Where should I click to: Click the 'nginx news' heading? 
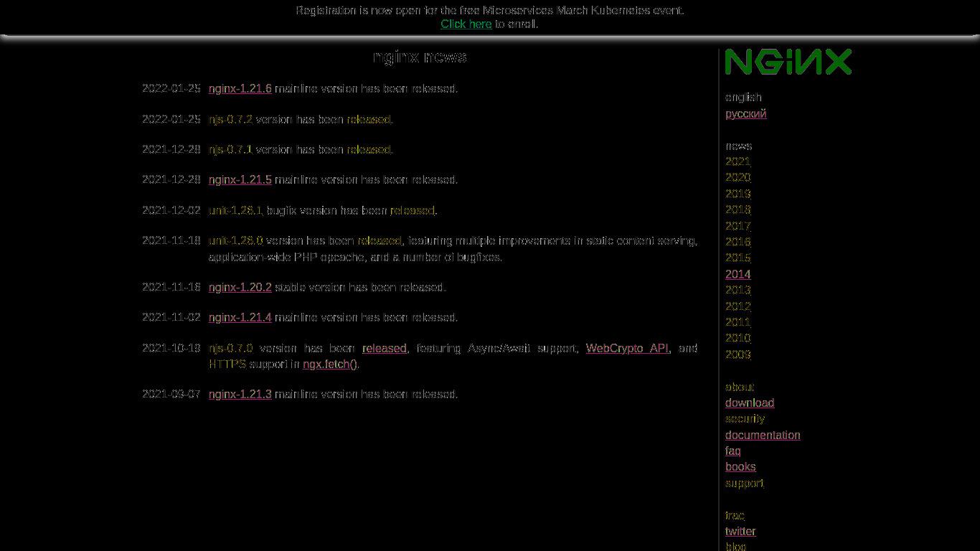[420, 57]
